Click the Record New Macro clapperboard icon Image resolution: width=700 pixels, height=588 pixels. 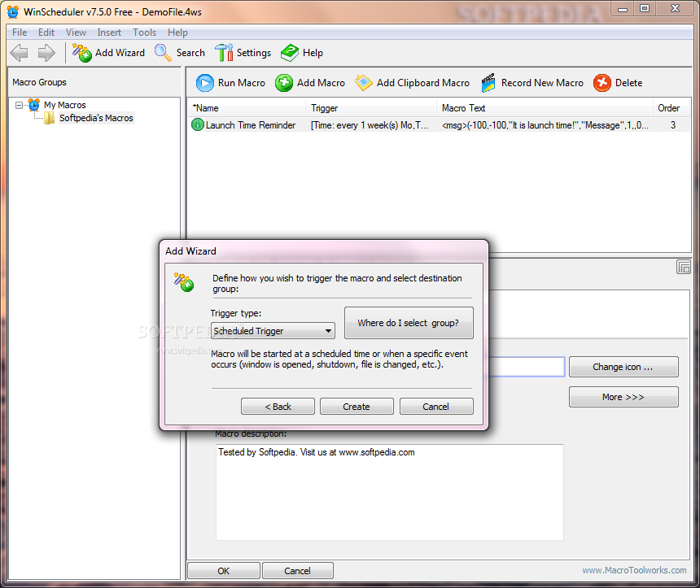[488, 83]
